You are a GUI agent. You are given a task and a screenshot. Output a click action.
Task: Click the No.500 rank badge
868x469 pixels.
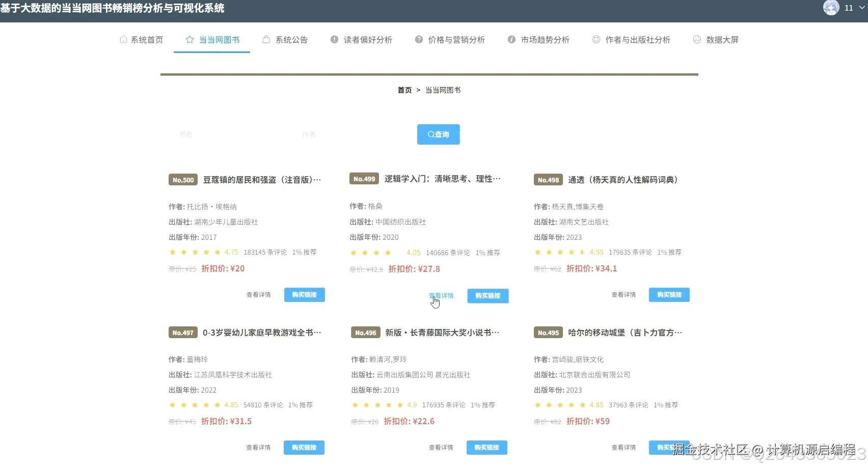[183, 180]
